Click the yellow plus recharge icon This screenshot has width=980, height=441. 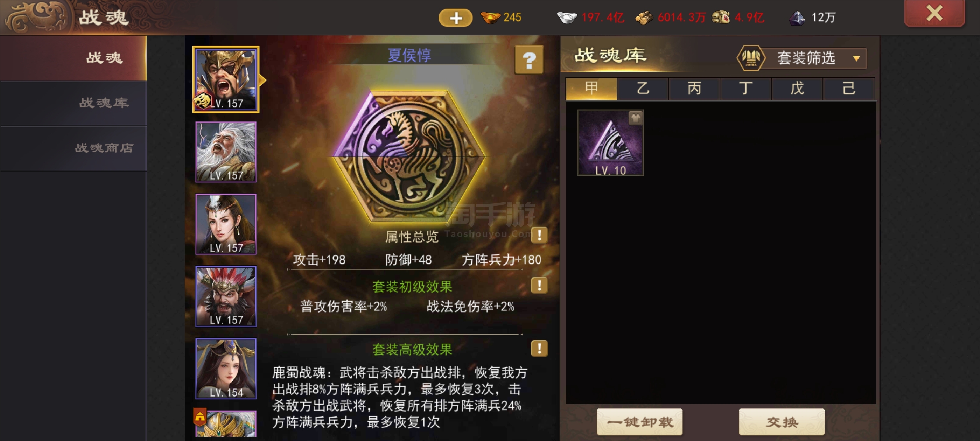point(455,18)
